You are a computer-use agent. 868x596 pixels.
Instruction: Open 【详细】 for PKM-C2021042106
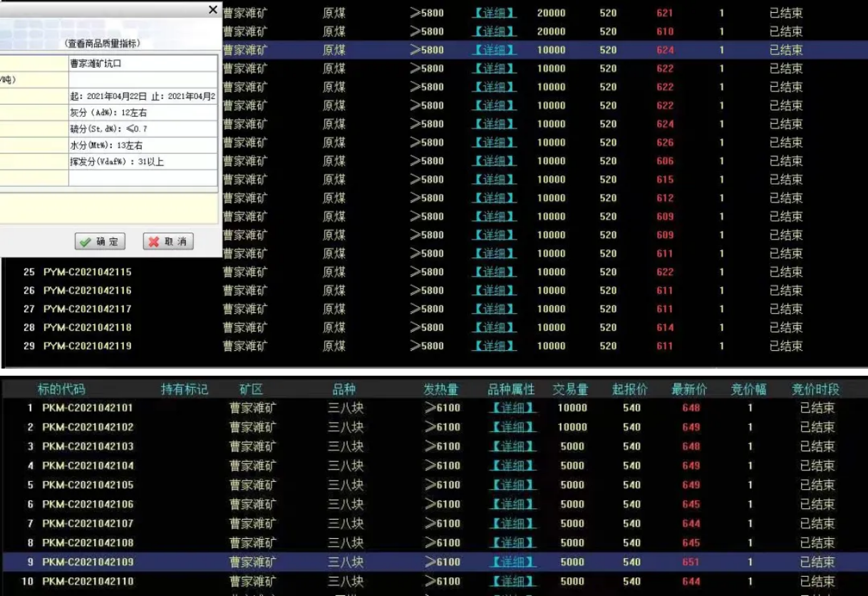tap(512, 505)
